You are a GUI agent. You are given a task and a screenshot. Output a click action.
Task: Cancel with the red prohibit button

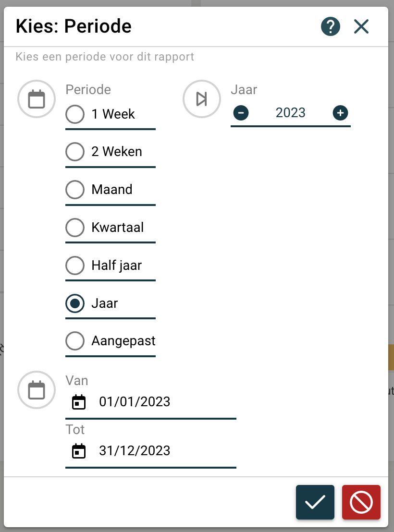point(361,502)
